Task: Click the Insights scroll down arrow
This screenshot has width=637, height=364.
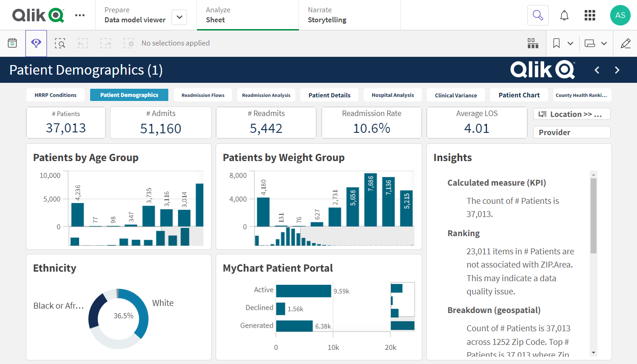Action: 593,353
